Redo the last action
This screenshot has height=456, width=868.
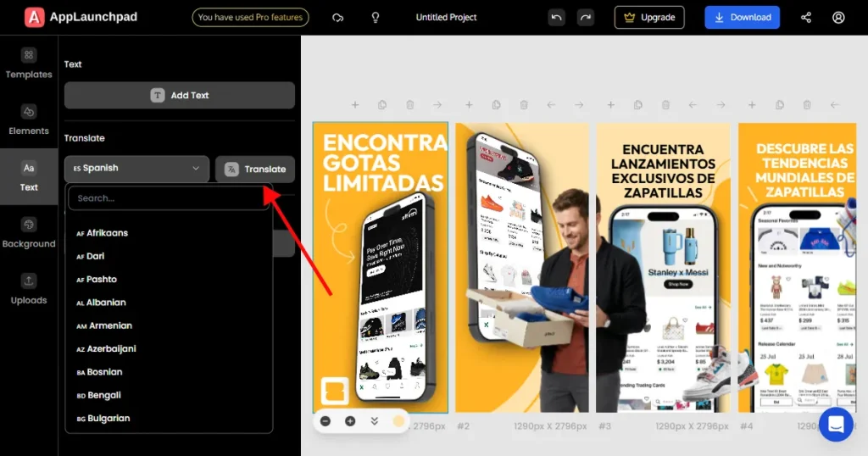pyautogui.click(x=585, y=18)
